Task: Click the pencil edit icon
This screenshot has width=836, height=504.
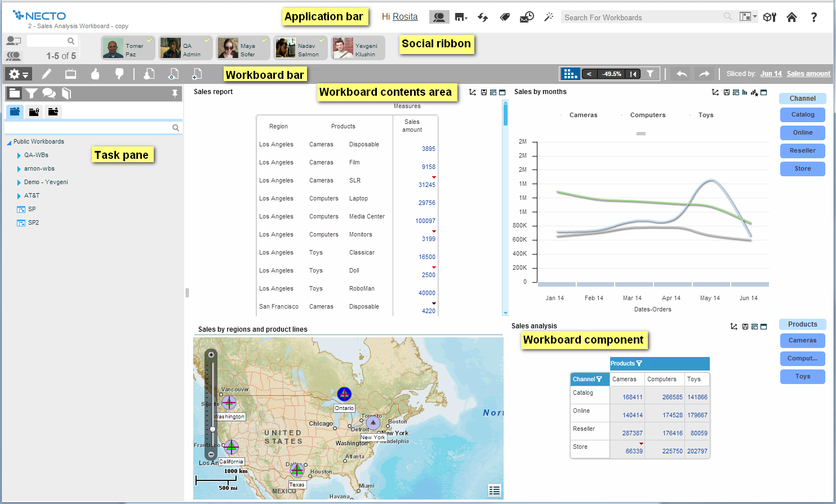Action: pos(46,74)
